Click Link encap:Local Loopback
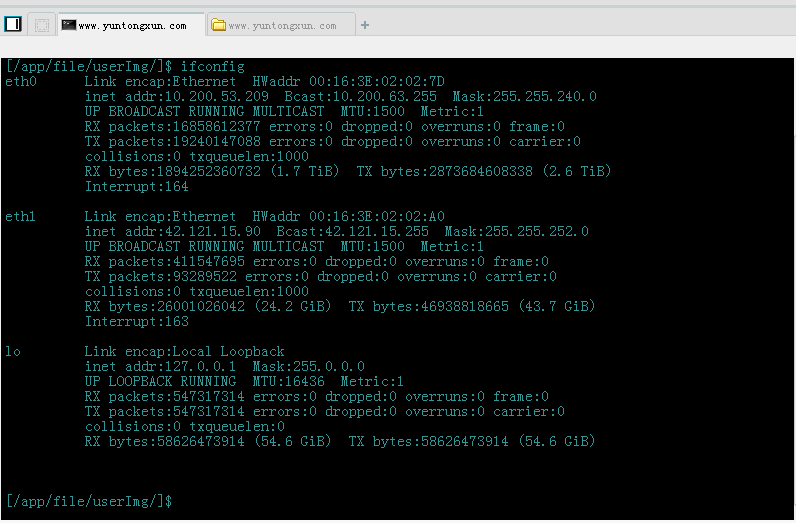The image size is (796, 523). click(x=184, y=351)
